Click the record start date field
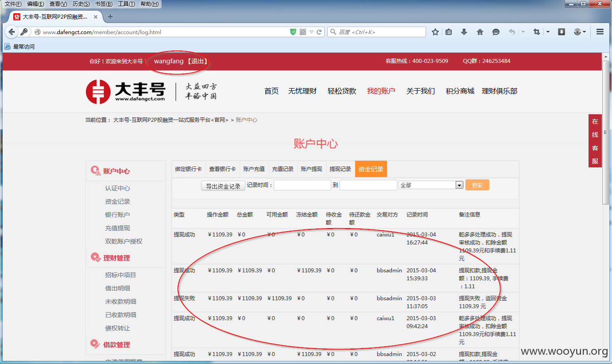The height and width of the screenshot is (364, 612). (x=302, y=185)
